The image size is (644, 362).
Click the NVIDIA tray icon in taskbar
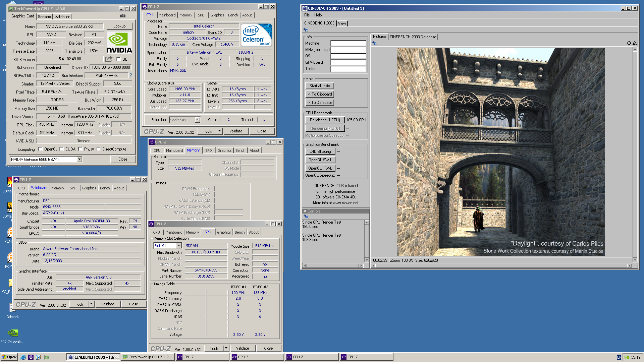[626, 357]
